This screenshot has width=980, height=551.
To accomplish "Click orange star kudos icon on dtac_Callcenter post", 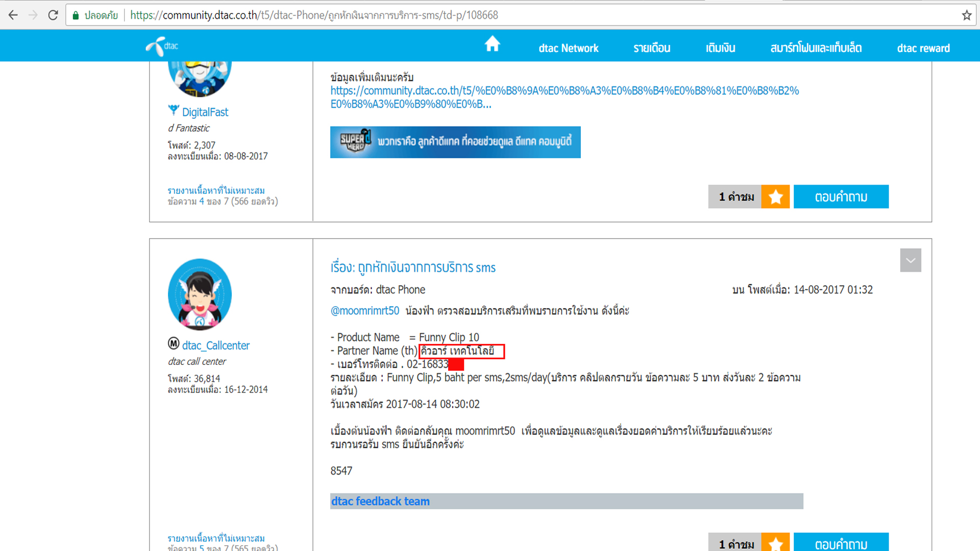I will [775, 543].
